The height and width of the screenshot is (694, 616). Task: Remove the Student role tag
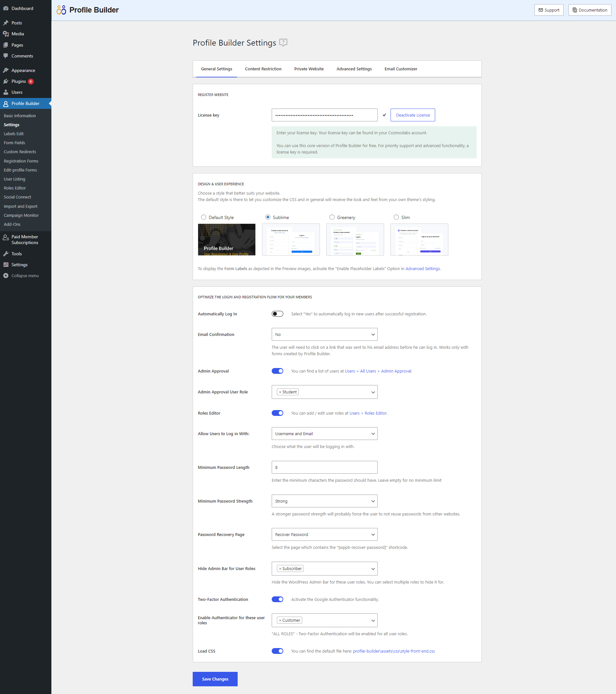[280, 392]
